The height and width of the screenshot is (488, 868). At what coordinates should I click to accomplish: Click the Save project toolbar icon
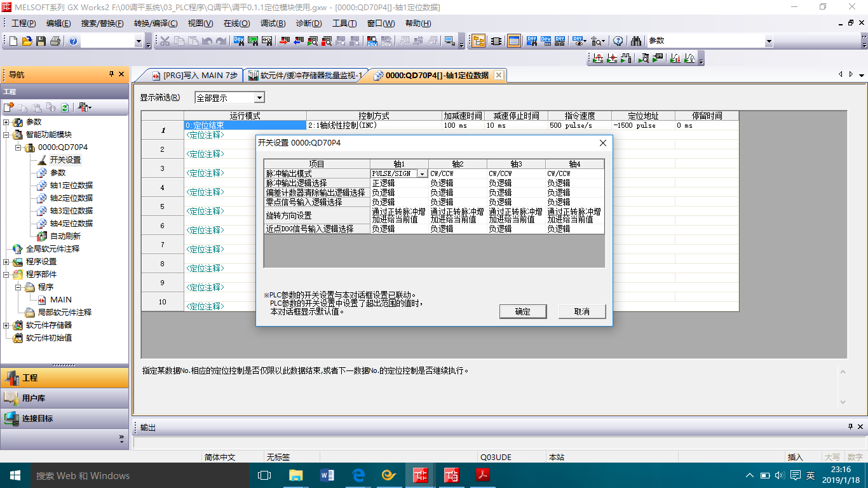tap(41, 41)
